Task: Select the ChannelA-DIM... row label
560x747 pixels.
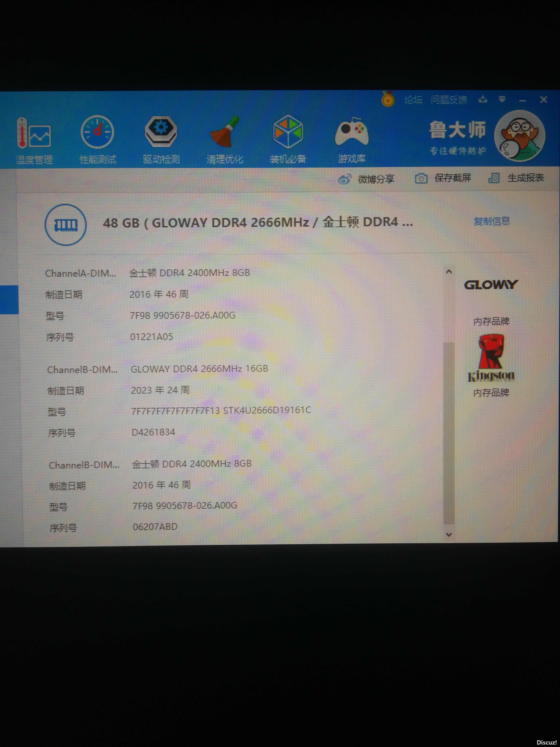Action: tap(80, 273)
